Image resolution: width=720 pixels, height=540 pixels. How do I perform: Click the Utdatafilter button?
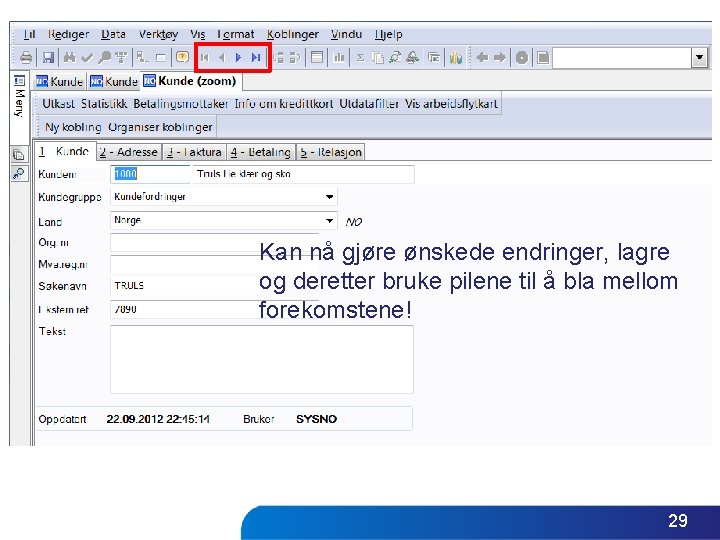369,104
